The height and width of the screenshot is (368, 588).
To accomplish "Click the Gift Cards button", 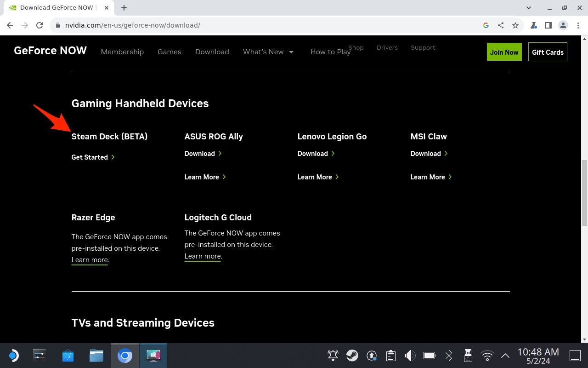I will [548, 52].
